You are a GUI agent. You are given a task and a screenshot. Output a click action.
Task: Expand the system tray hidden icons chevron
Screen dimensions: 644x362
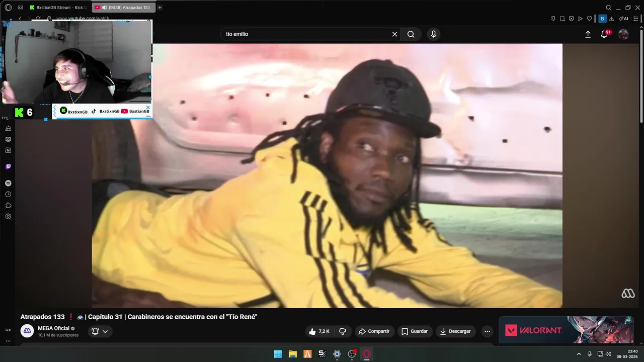click(x=579, y=354)
